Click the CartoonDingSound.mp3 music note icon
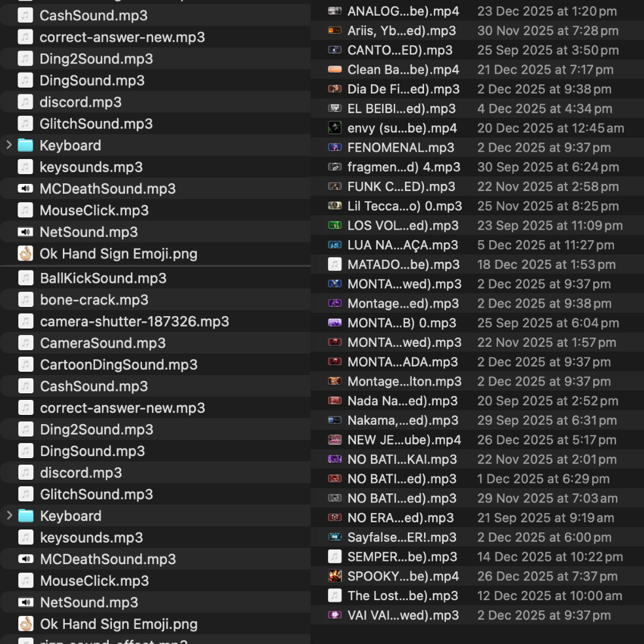The image size is (644, 644). click(x=26, y=365)
